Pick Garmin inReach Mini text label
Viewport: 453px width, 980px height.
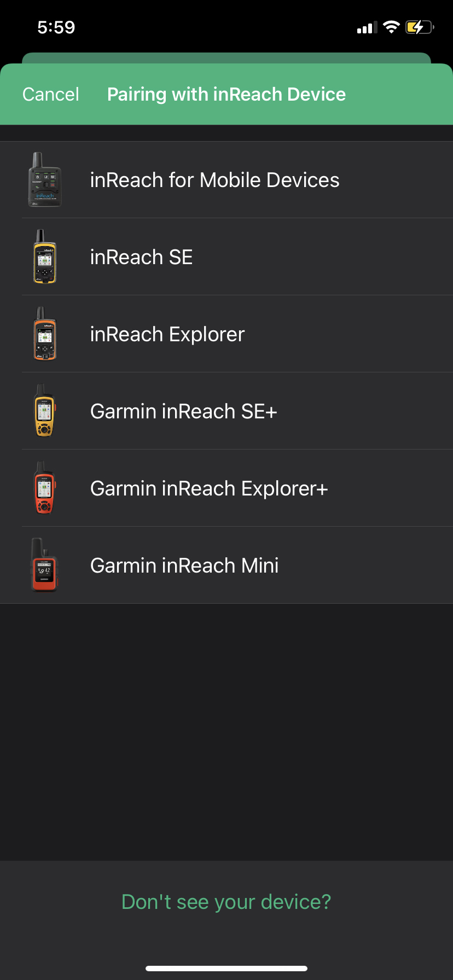coord(184,565)
